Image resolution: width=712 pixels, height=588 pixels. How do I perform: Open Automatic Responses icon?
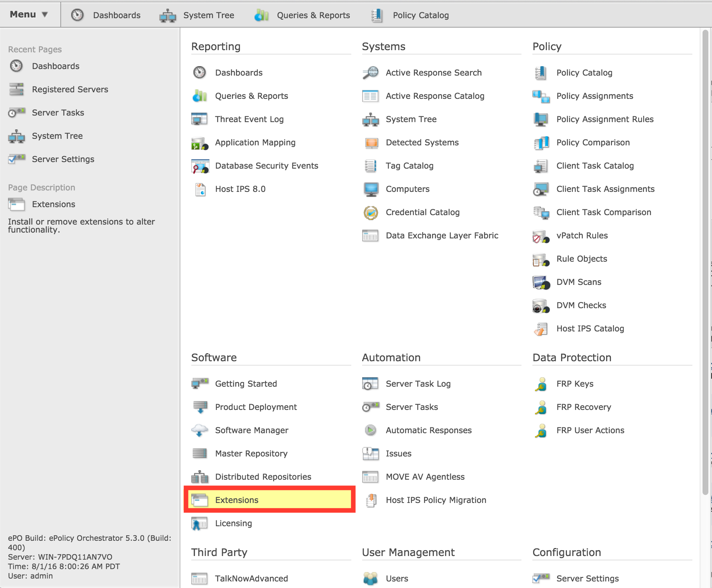[x=370, y=430]
